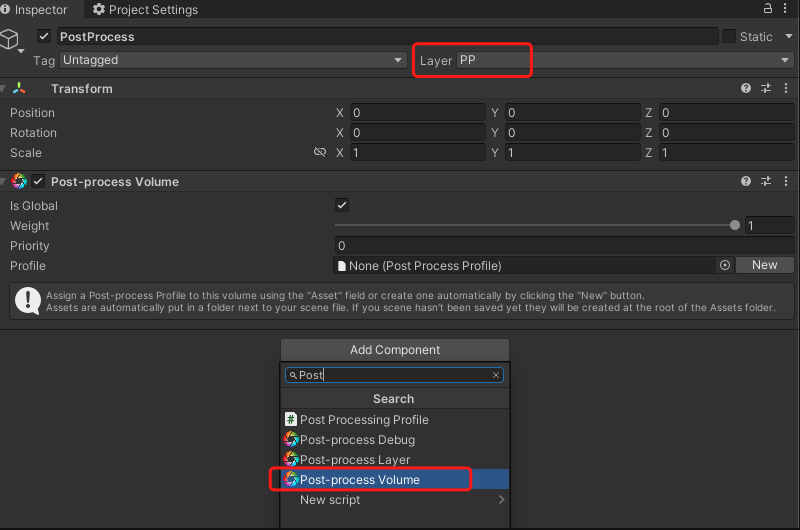Click the Priority value field
The height and width of the screenshot is (530, 800).
pos(564,246)
